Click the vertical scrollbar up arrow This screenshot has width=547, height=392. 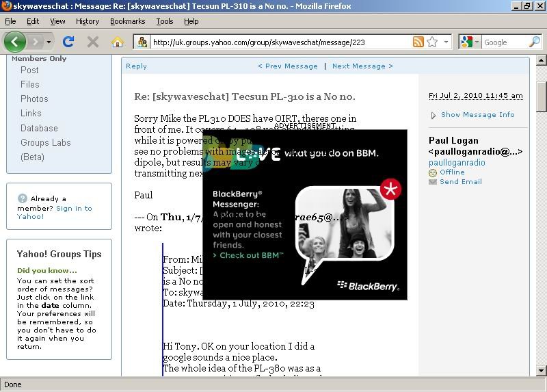(x=541, y=60)
